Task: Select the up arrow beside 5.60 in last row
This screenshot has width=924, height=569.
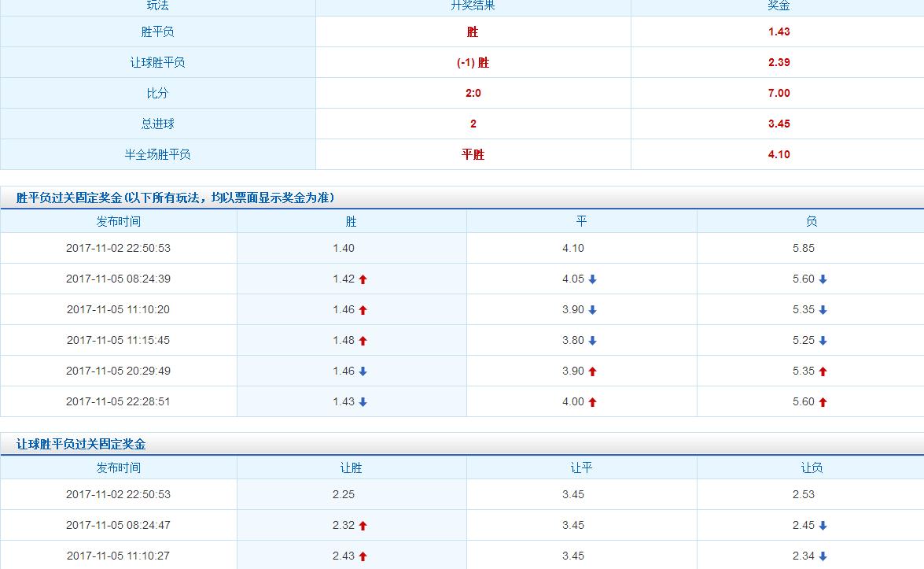Action: (823, 401)
